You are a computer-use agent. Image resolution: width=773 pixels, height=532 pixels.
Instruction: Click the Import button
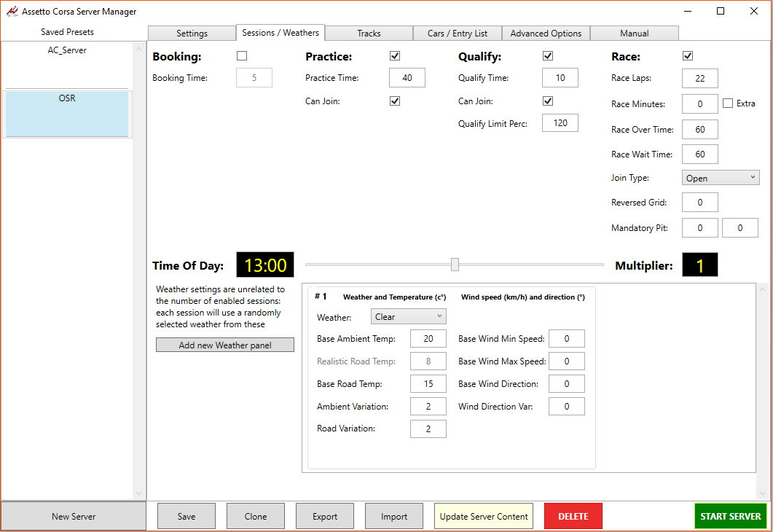[394, 516]
